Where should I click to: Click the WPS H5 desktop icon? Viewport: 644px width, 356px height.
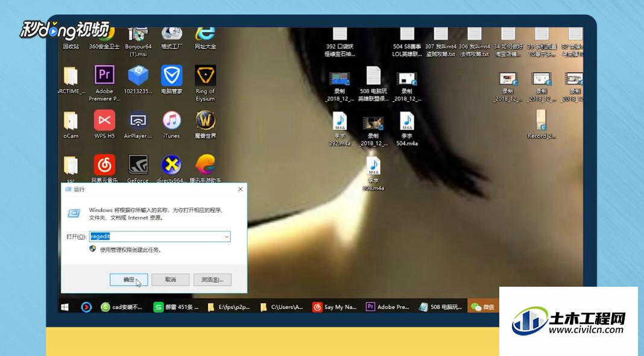tap(104, 125)
